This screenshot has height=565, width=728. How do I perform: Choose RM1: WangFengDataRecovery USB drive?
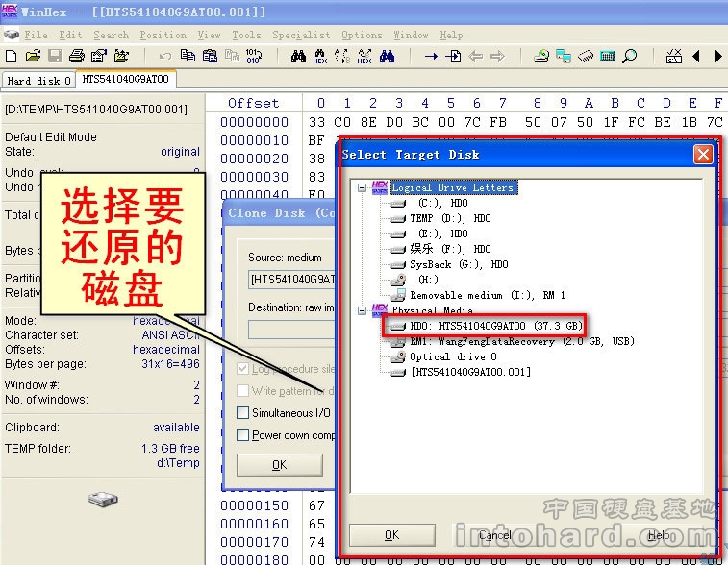click(500, 342)
